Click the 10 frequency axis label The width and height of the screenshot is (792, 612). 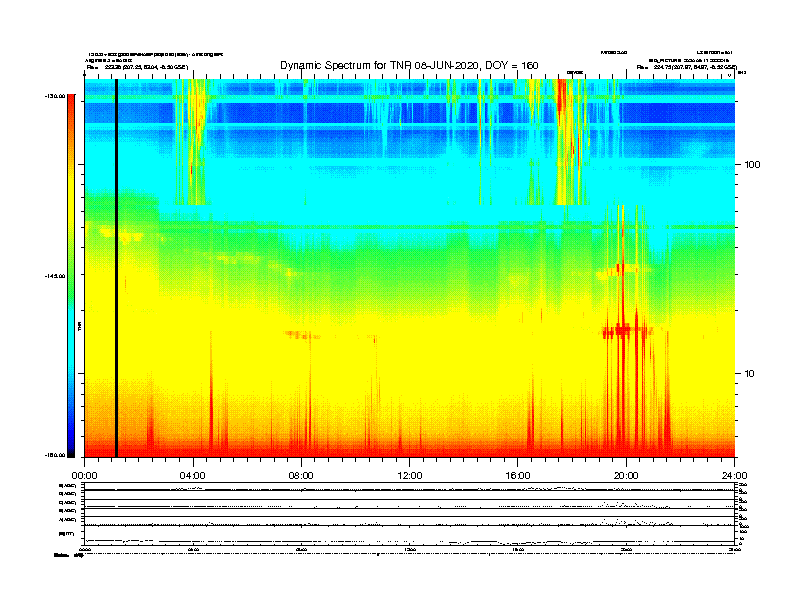pyautogui.click(x=750, y=374)
